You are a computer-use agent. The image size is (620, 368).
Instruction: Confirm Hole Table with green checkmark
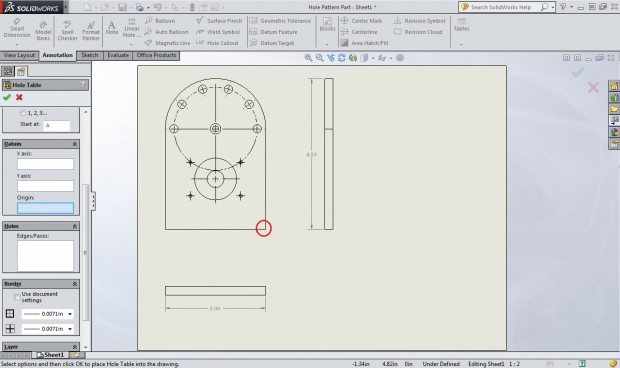click(7, 97)
